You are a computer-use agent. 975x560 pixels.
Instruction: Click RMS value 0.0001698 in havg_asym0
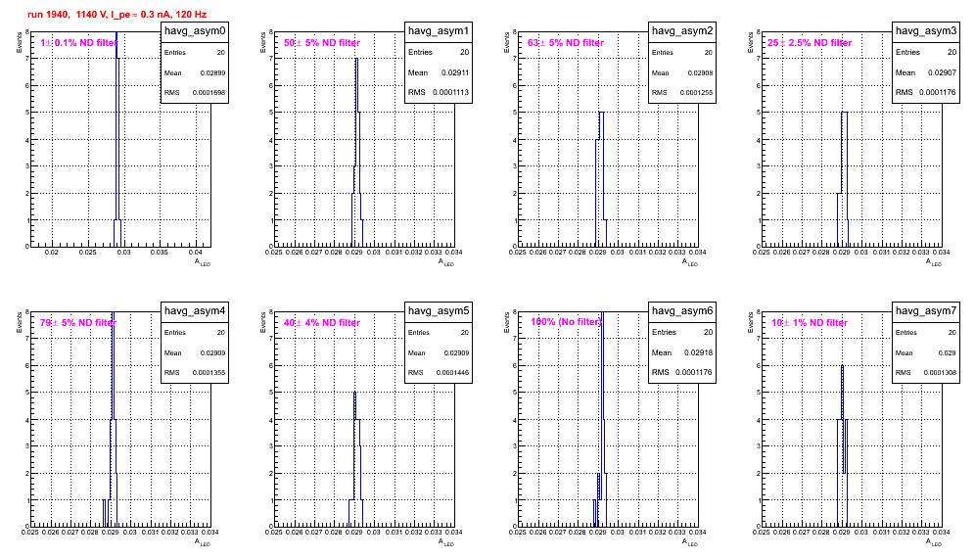click(209, 93)
